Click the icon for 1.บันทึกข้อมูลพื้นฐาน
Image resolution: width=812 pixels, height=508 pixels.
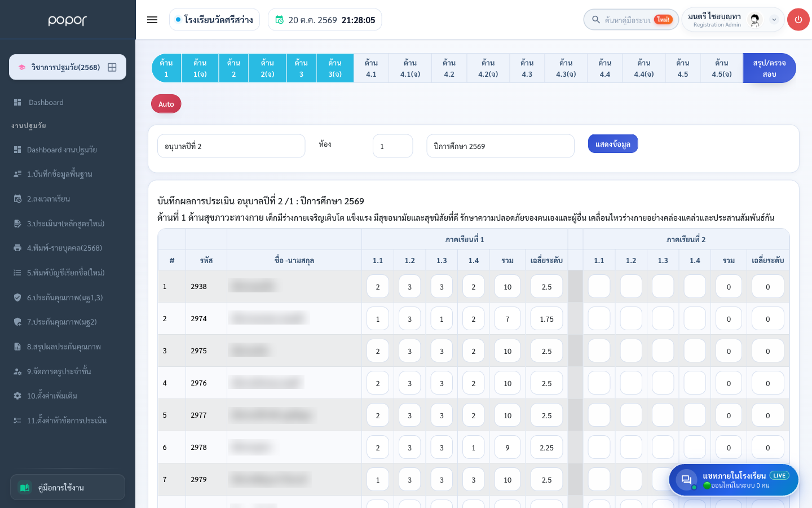[17, 174]
